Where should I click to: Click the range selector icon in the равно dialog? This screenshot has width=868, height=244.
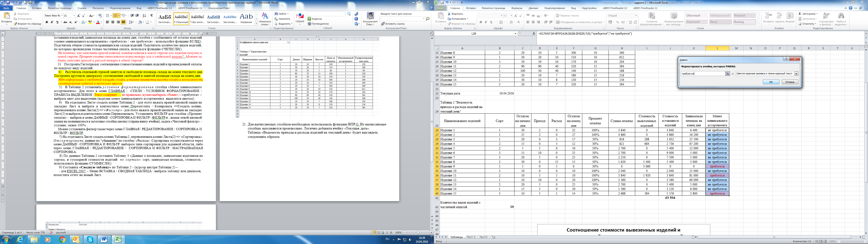click(727, 73)
